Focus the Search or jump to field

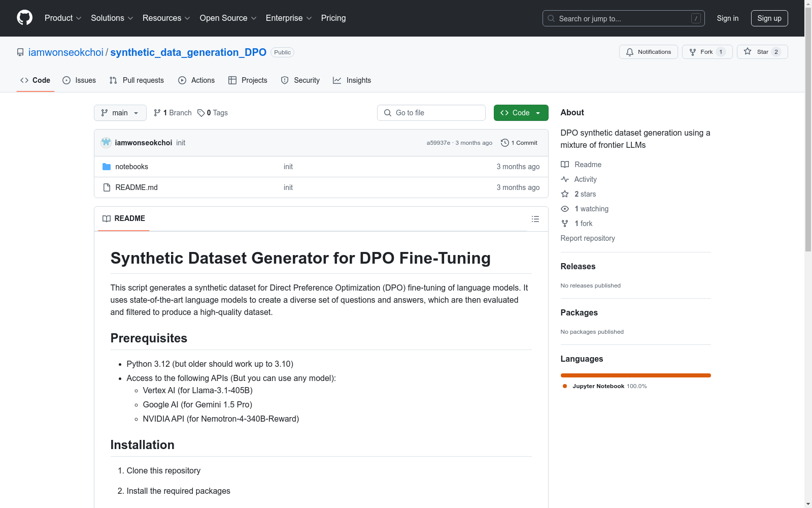point(624,18)
